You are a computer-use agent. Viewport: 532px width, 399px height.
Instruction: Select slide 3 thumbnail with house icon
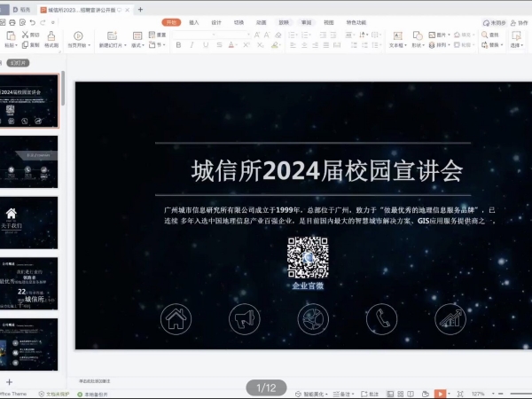[29, 223]
